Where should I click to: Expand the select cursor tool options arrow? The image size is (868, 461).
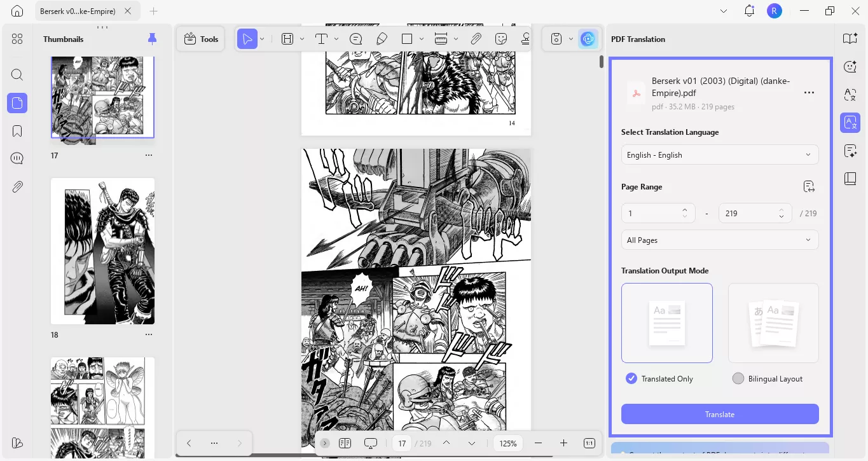coord(262,39)
